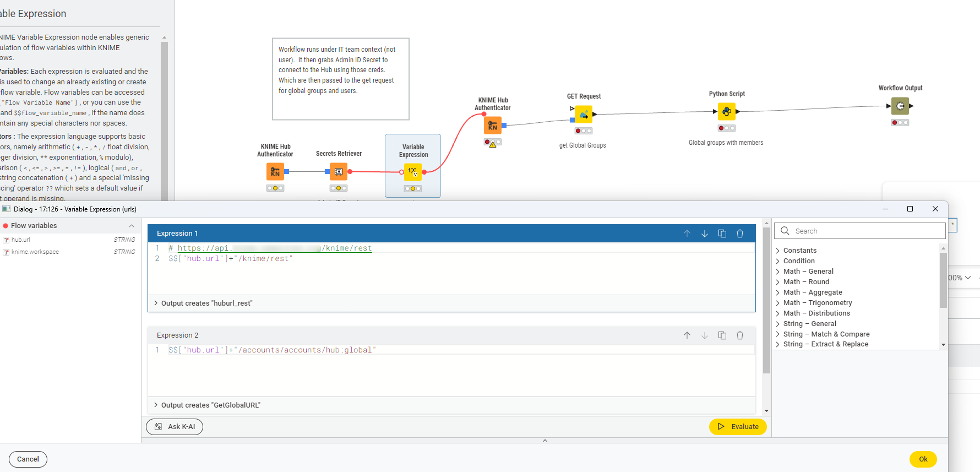Open the Ask K-AI assistant
The image size is (980, 472).
click(175, 427)
